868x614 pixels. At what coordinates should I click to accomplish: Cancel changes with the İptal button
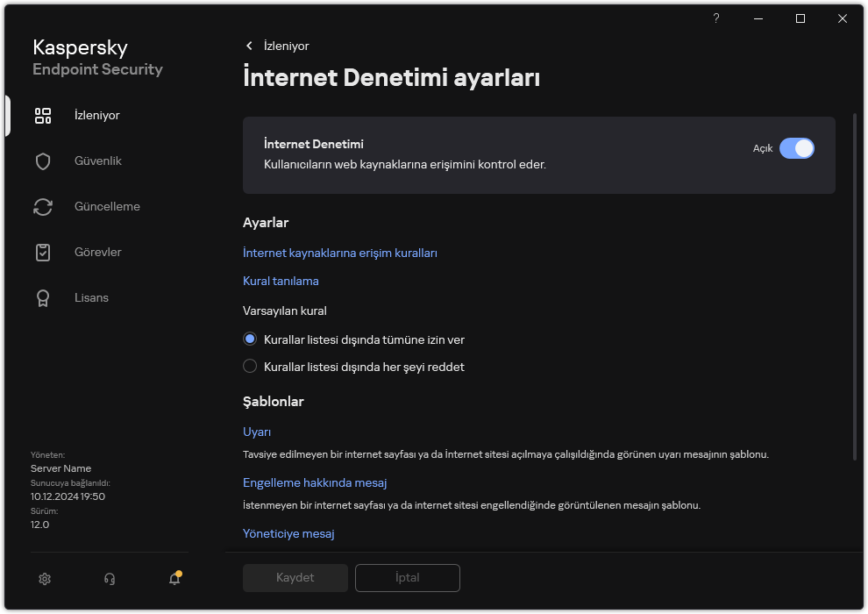[x=407, y=578]
